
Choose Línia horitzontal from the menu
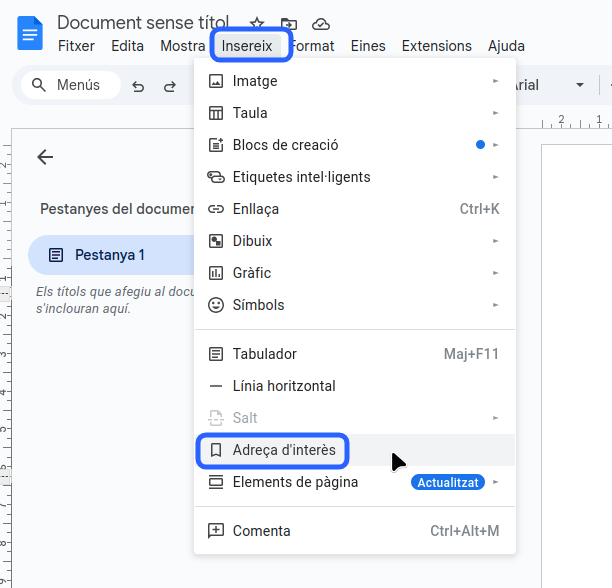(284, 386)
